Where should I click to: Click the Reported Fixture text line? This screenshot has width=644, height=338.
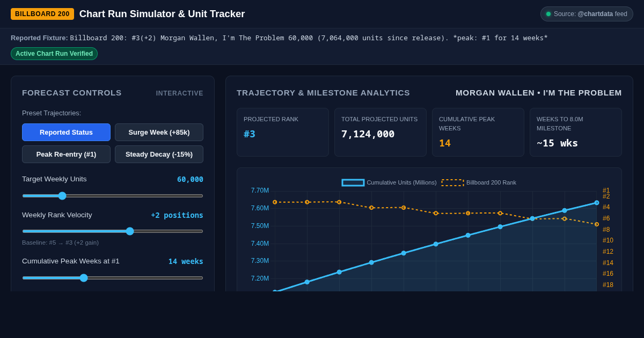(279, 38)
